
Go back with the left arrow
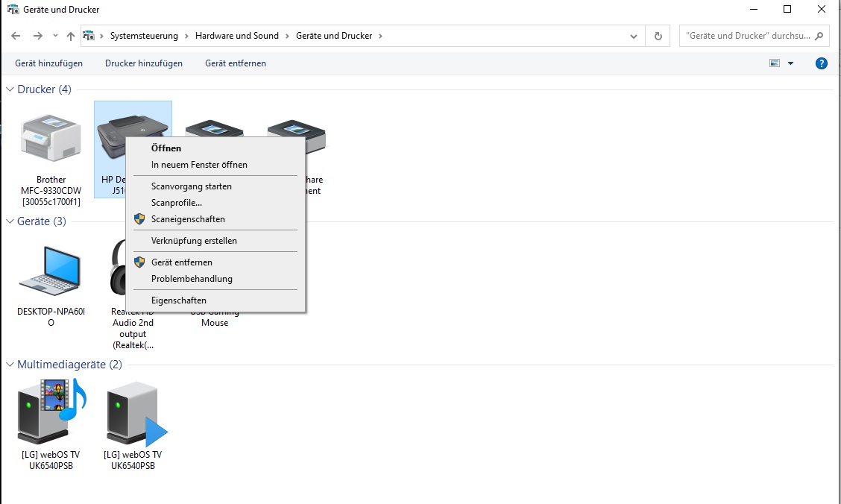16,36
